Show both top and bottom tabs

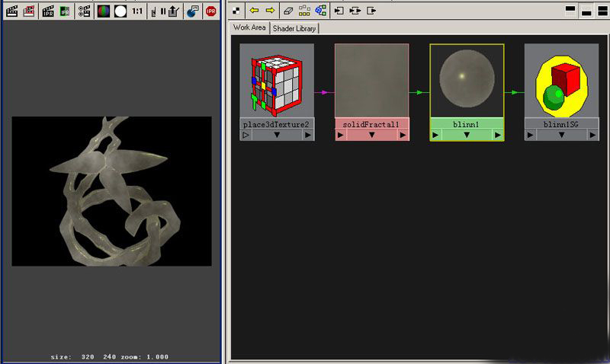602,11
